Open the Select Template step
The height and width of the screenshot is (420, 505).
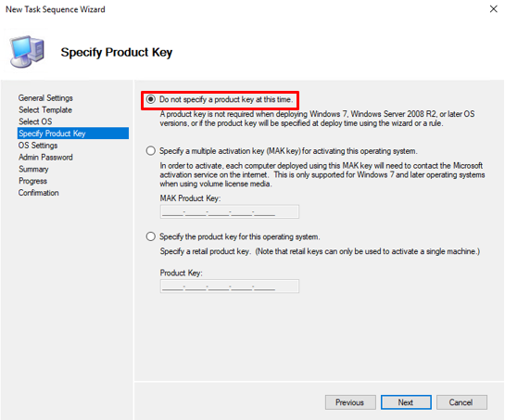pos(45,110)
